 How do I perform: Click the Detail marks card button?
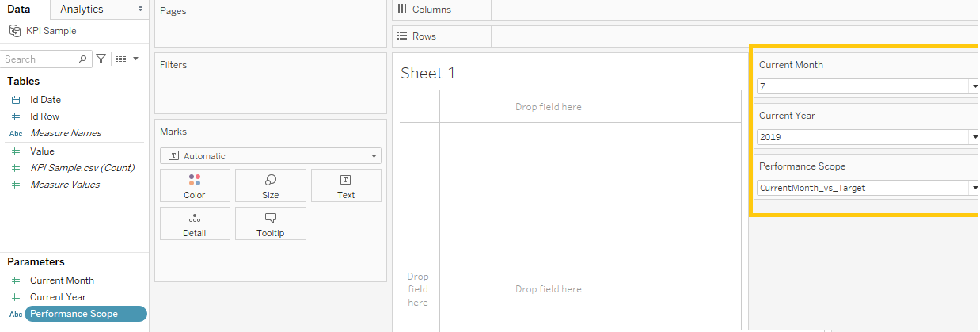[194, 223]
